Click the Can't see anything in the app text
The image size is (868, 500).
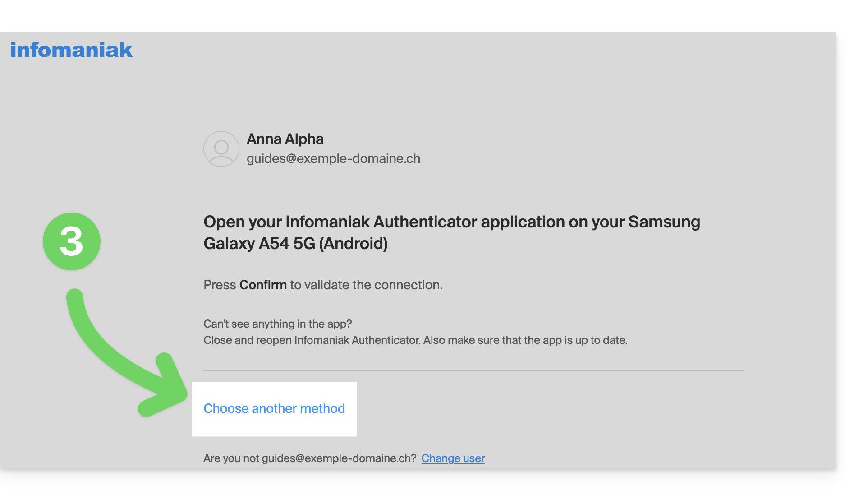click(x=277, y=324)
